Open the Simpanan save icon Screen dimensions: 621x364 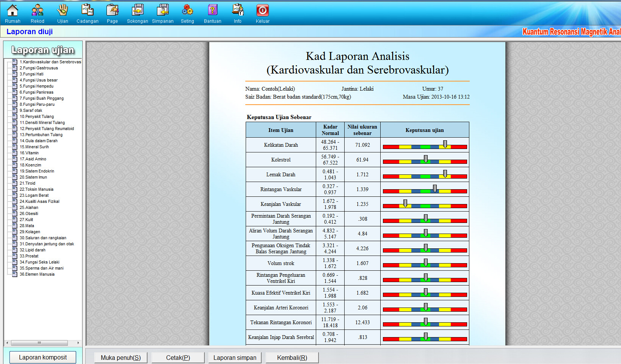[x=163, y=11]
